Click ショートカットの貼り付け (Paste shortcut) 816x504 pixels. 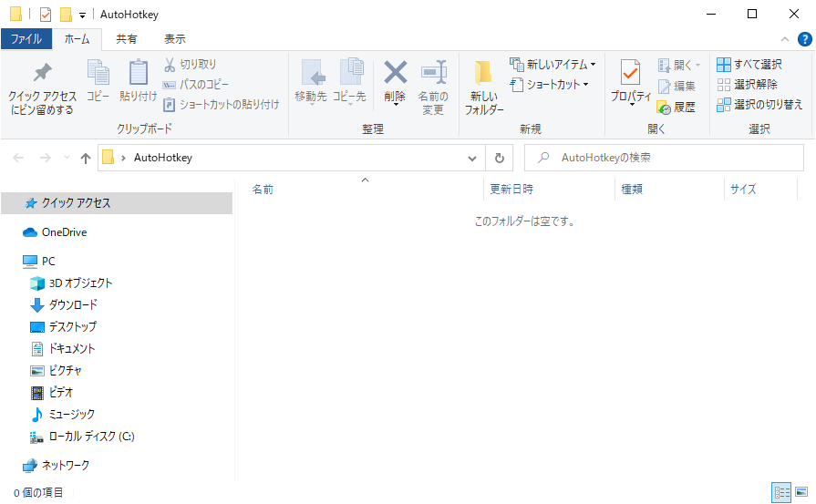[222, 105]
